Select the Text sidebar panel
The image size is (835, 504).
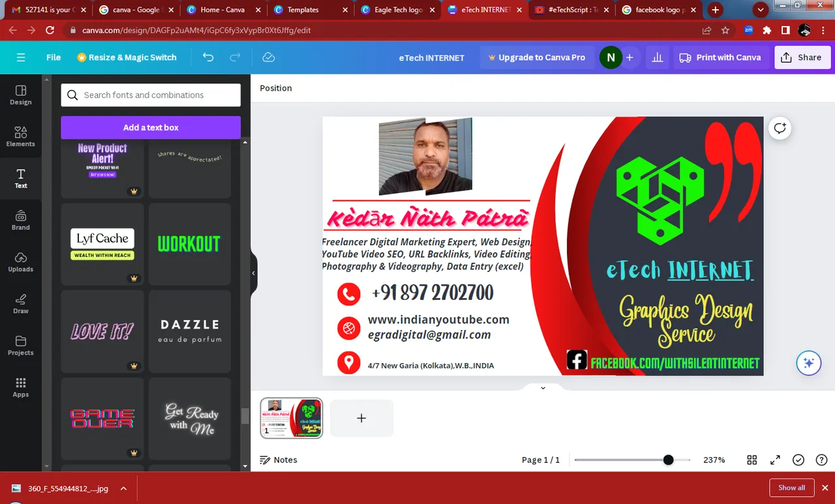click(x=21, y=179)
